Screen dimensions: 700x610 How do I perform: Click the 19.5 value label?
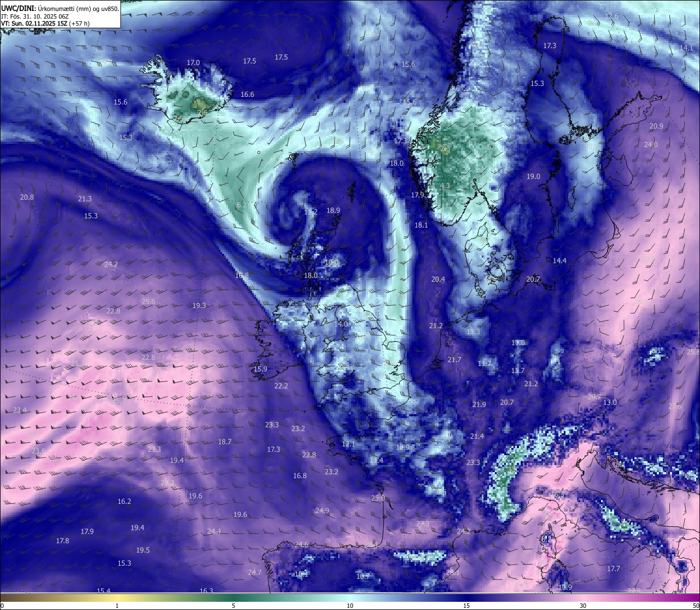click(x=143, y=550)
